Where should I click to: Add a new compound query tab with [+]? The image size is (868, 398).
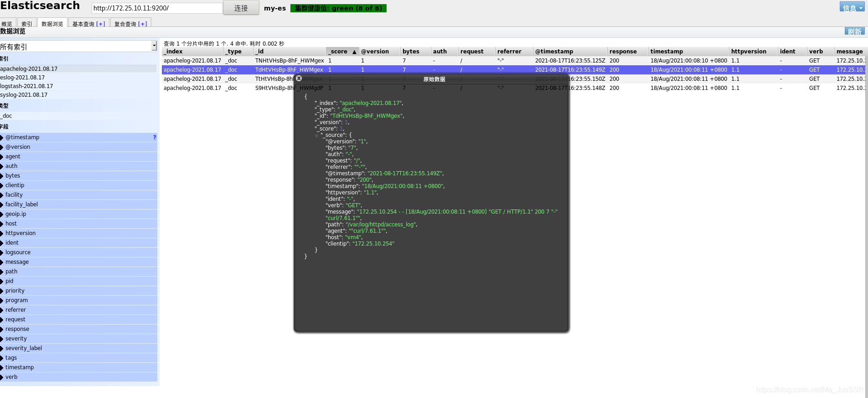click(x=143, y=24)
